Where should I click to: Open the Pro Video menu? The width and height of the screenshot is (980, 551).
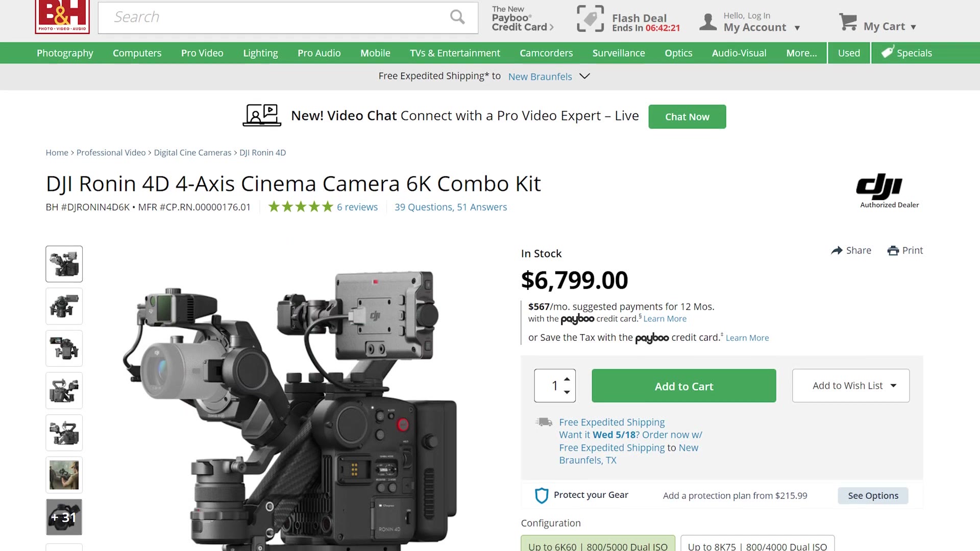coord(202,53)
